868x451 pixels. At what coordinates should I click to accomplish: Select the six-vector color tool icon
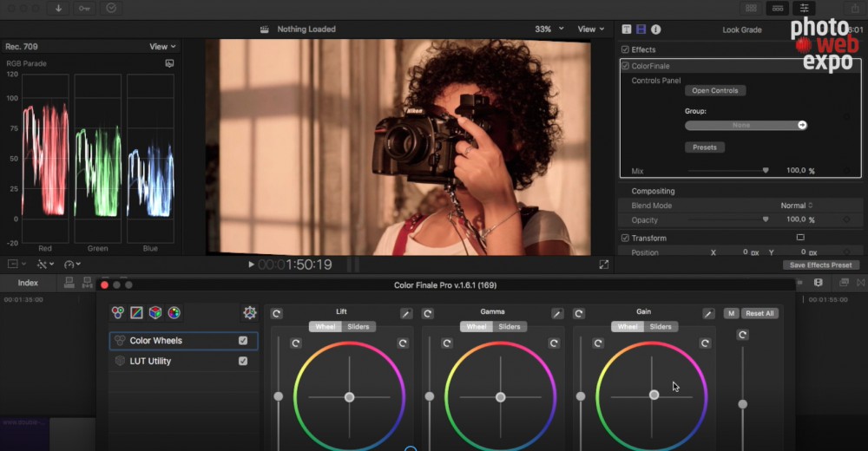pyautogui.click(x=174, y=313)
